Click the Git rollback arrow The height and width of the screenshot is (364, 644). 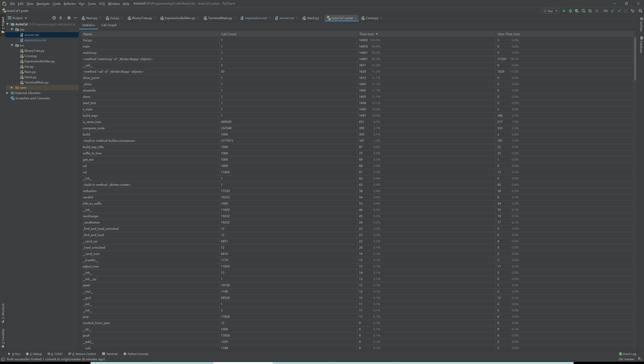click(x=632, y=11)
